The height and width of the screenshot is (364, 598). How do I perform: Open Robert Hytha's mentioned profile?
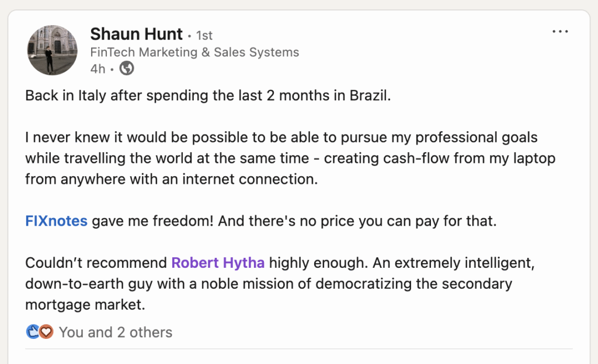[x=218, y=263]
